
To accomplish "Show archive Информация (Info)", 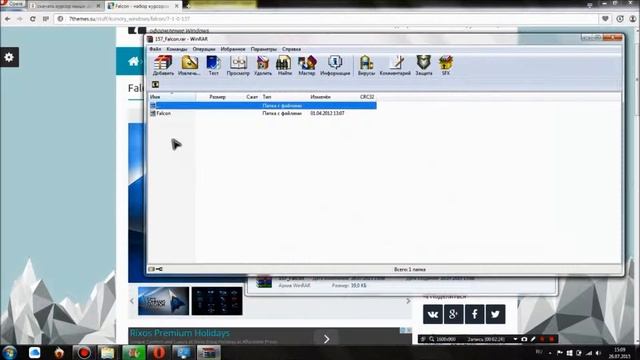I will pyautogui.click(x=335, y=65).
